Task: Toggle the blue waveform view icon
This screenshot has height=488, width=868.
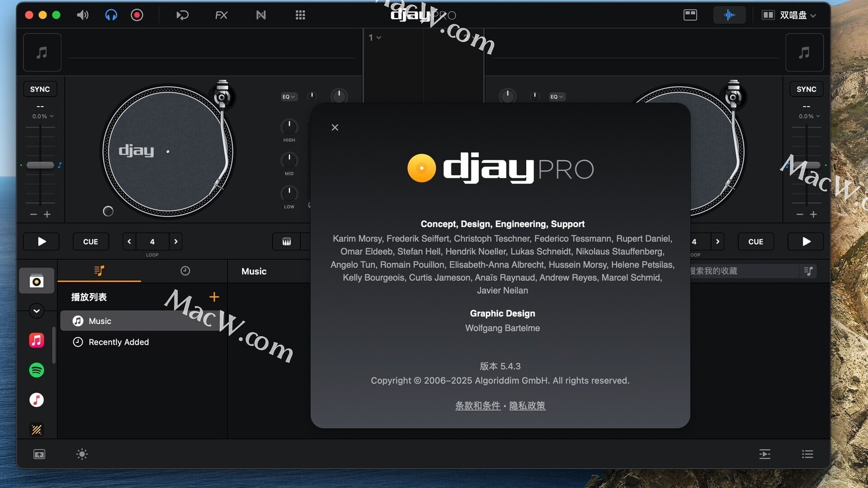Action: point(730,15)
